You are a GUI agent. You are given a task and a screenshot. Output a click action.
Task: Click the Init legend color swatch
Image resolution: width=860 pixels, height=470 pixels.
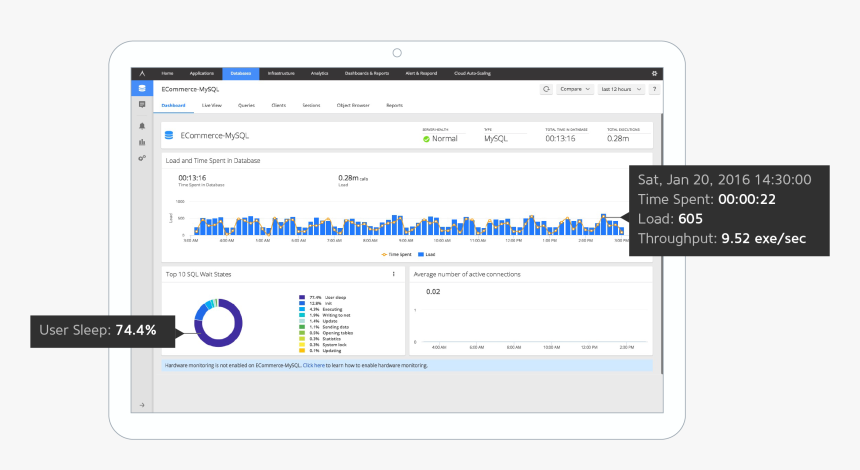(302, 303)
